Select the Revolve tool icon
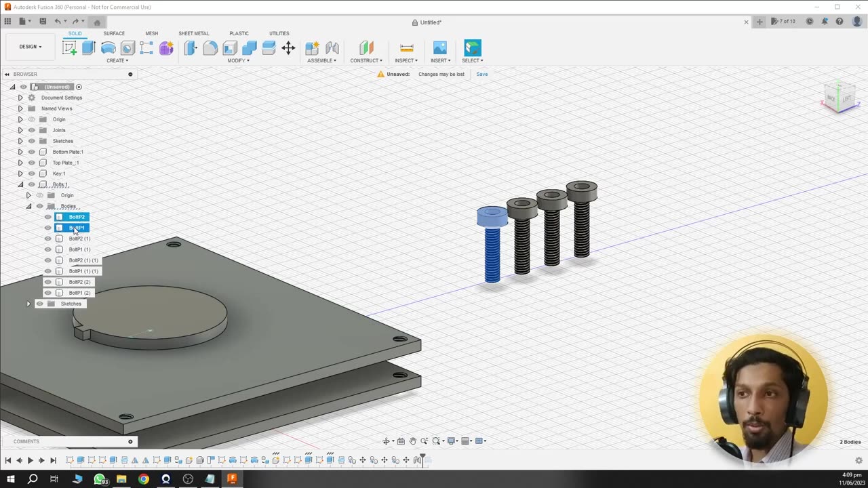This screenshot has width=868, height=488. pos(108,47)
